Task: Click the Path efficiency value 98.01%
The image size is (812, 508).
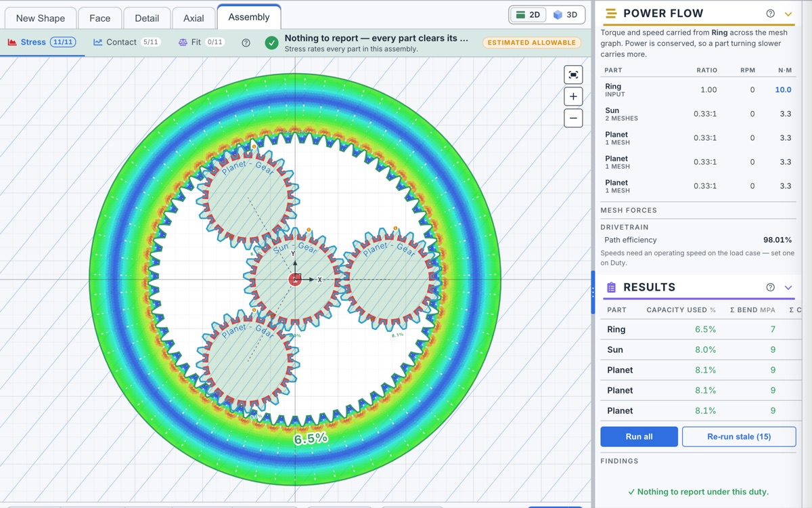Action: [x=777, y=240]
